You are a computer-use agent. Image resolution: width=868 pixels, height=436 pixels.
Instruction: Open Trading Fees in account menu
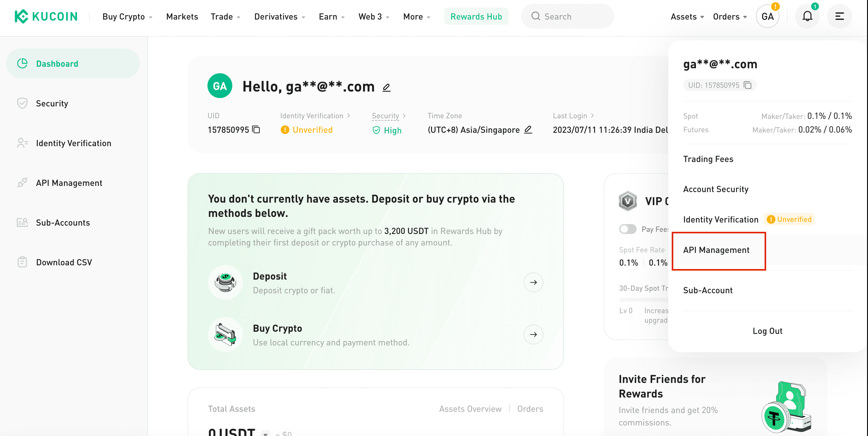[708, 159]
